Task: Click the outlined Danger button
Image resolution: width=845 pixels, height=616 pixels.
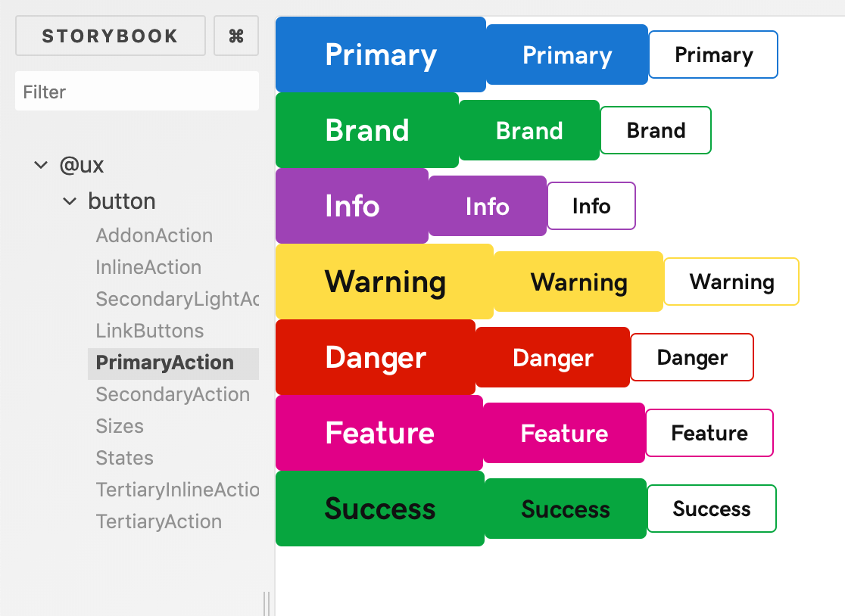Action: [x=692, y=357]
